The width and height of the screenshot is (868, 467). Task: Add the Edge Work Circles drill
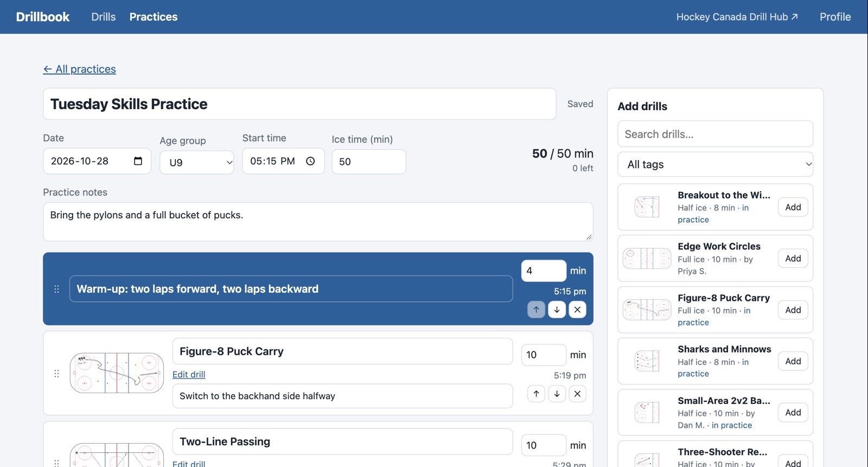793,258
